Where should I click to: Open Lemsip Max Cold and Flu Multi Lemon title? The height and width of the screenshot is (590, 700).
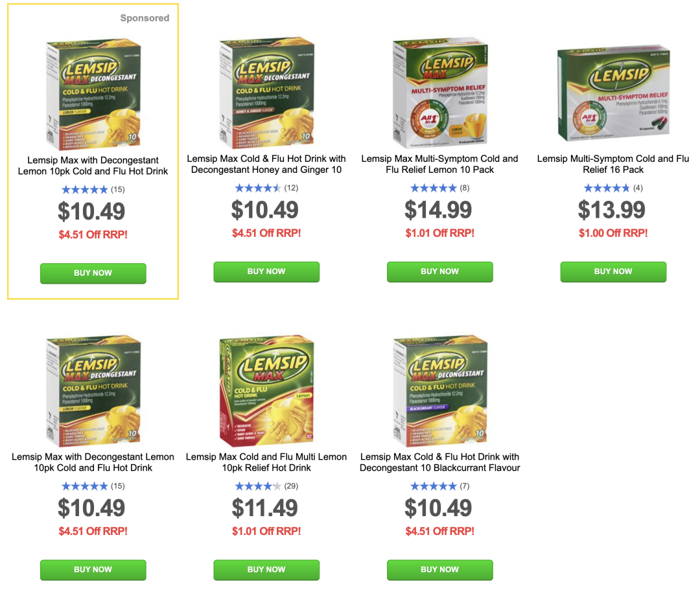tap(266, 462)
